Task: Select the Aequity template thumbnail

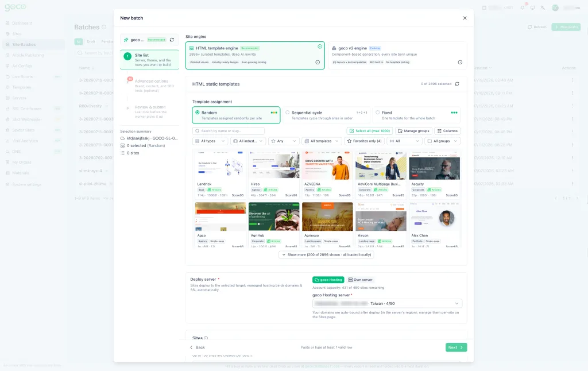Action: [434, 165]
